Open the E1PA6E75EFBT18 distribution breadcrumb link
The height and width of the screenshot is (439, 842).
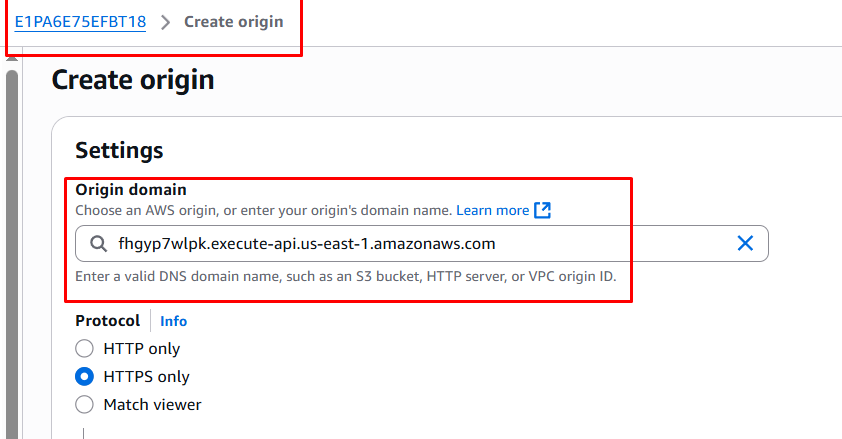80,21
